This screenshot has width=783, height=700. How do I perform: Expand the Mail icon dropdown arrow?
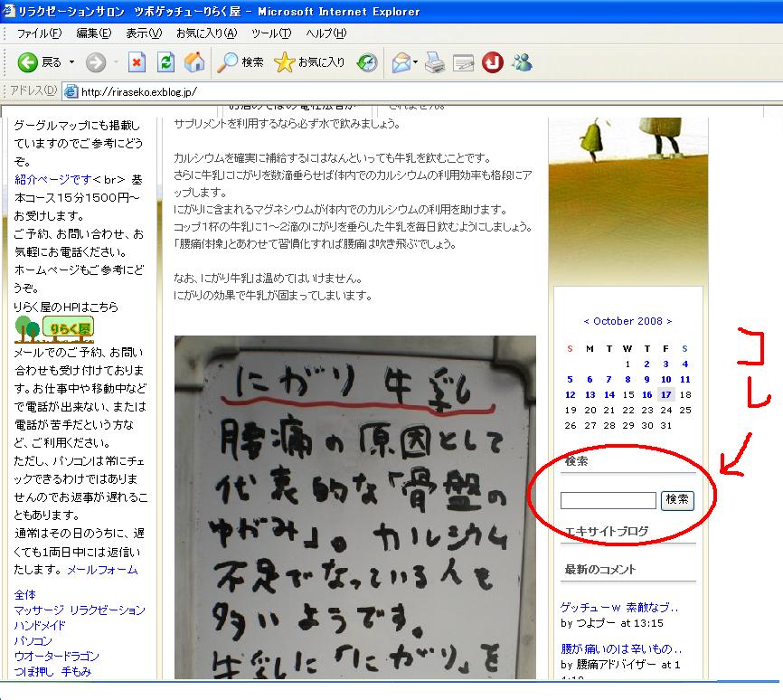pos(416,62)
